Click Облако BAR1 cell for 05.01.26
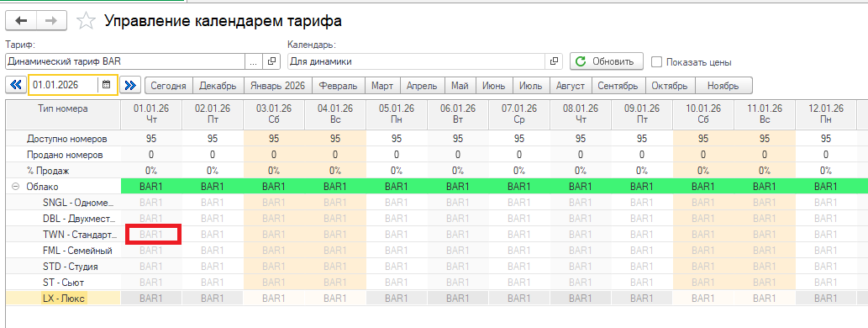The image size is (868, 328). click(397, 187)
